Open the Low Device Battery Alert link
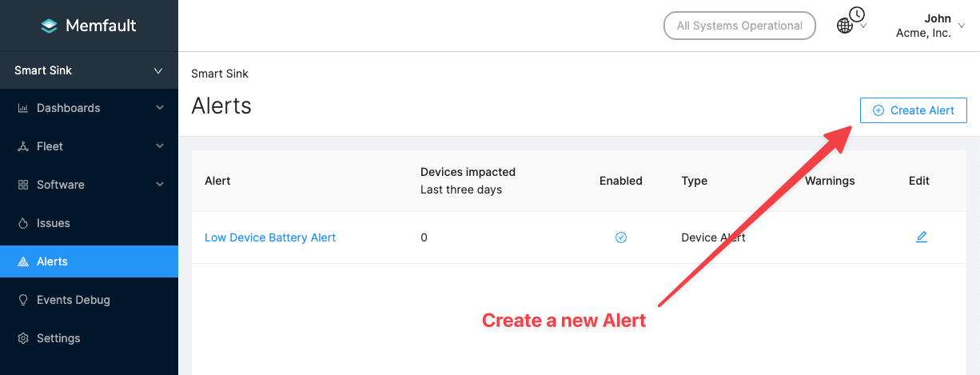 tap(270, 237)
